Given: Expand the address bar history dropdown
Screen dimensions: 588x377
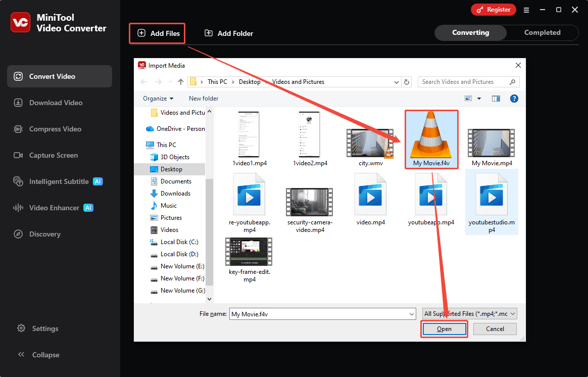Looking at the screenshot, I should point(397,82).
